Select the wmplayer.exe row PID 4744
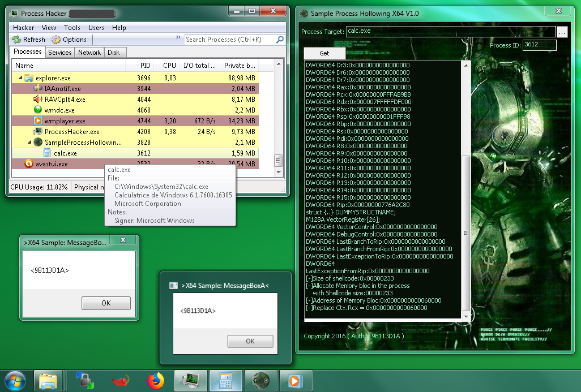The height and width of the screenshot is (392, 581). coord(135,120)
